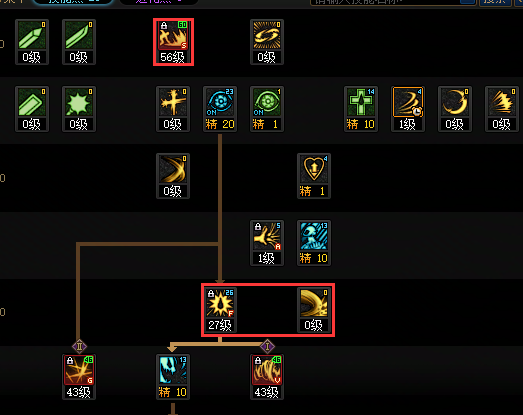
Task: Select the star slash skill marked G
Action: coord(79,377)
